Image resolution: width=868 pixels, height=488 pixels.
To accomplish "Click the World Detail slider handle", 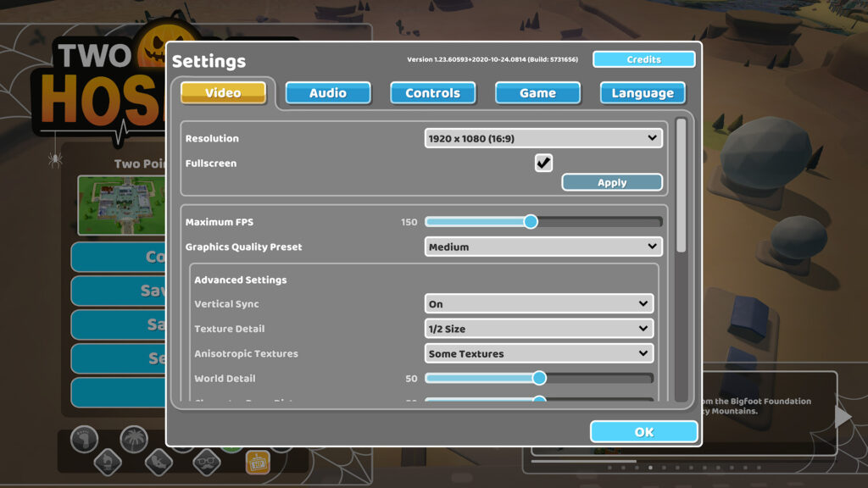I will click(x=539, y=378).
